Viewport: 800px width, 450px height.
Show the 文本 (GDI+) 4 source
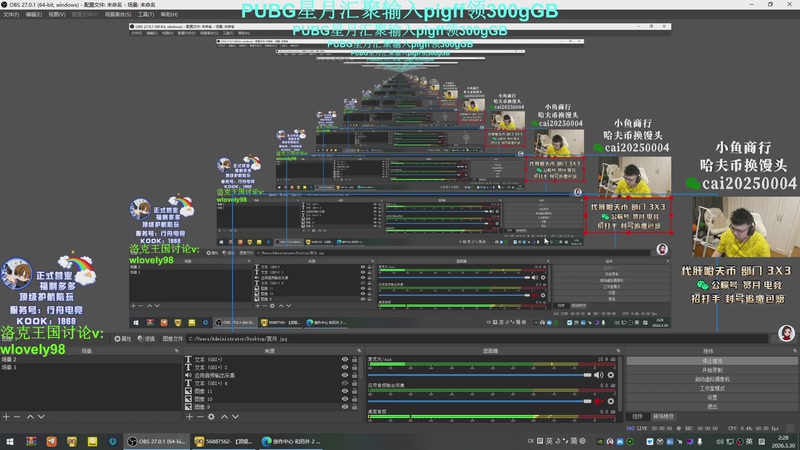345,383
